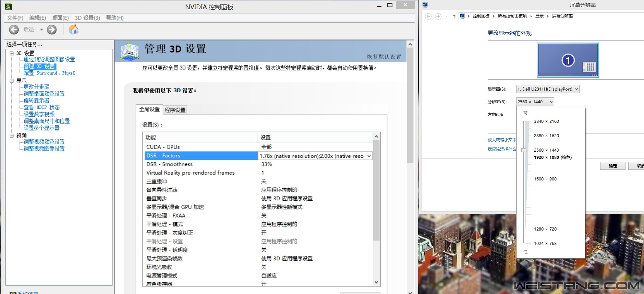Open the 显示器(S) dropdown
644x294 pixels.
[x=548, y=89]
